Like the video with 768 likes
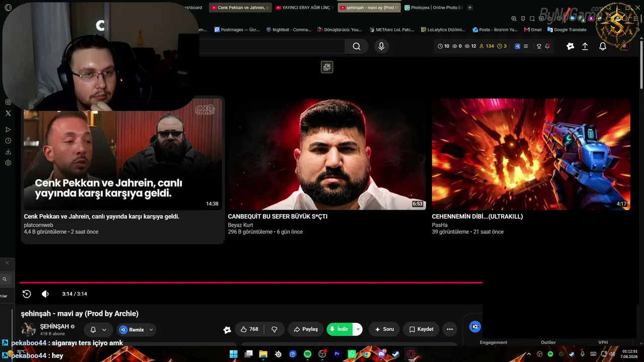This screenshot has height=362, width=644. (250, 329)
